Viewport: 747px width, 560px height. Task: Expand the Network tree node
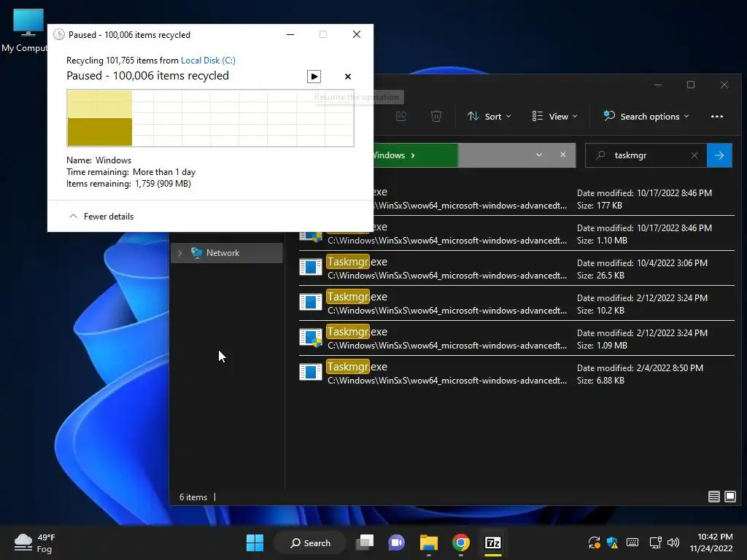pyautogui.click(x=180, y=253)
